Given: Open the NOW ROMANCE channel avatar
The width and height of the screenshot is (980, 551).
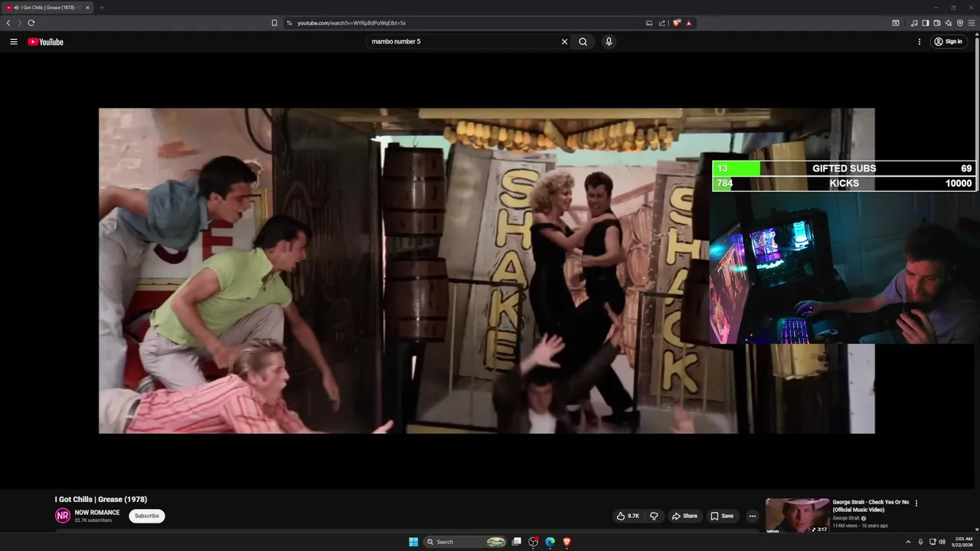Looking at the screenshot, I should click(x=63, y=516).
